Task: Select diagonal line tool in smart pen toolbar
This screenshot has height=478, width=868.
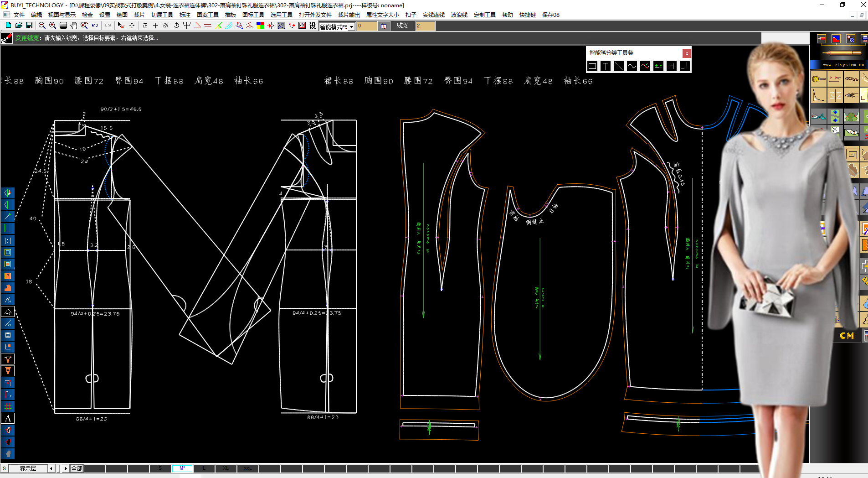Action: pos(619,66)
